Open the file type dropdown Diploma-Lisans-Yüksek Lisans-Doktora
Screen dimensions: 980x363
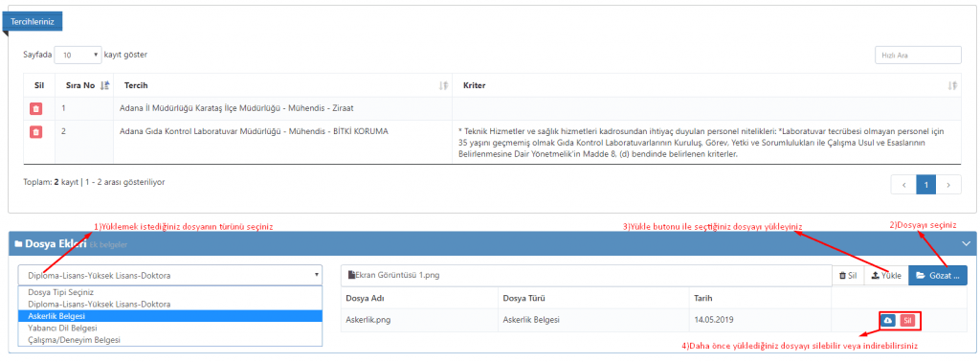pos(170,275)
